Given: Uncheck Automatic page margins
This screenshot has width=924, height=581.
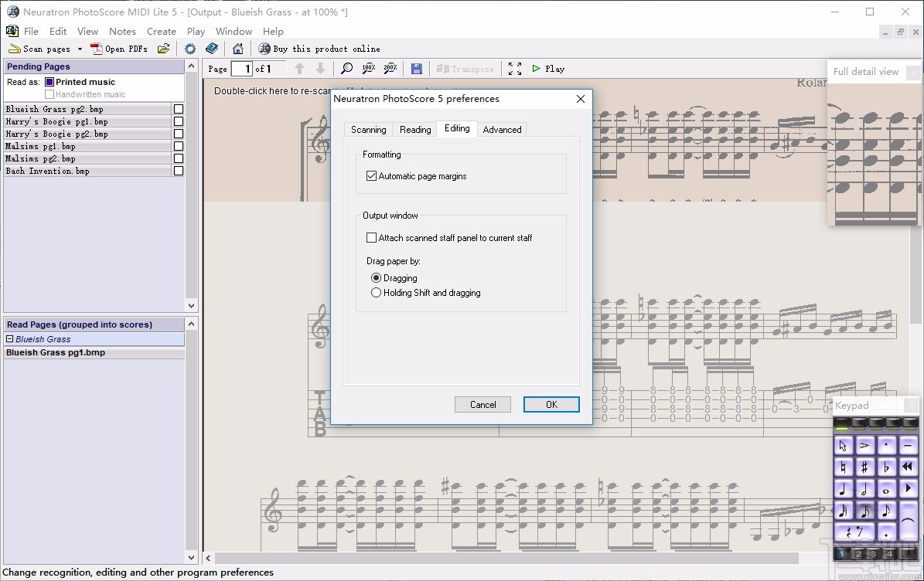Looking at the screenshot, I should [371, 176].
